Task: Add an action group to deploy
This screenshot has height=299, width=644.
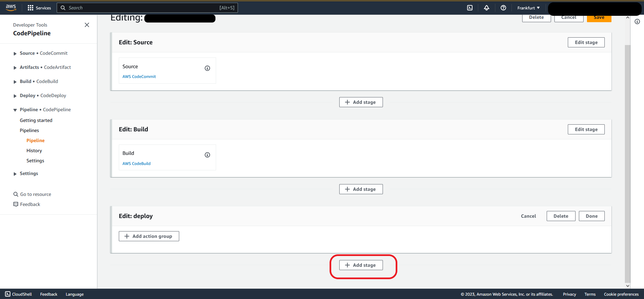Action: click(149, 236)
